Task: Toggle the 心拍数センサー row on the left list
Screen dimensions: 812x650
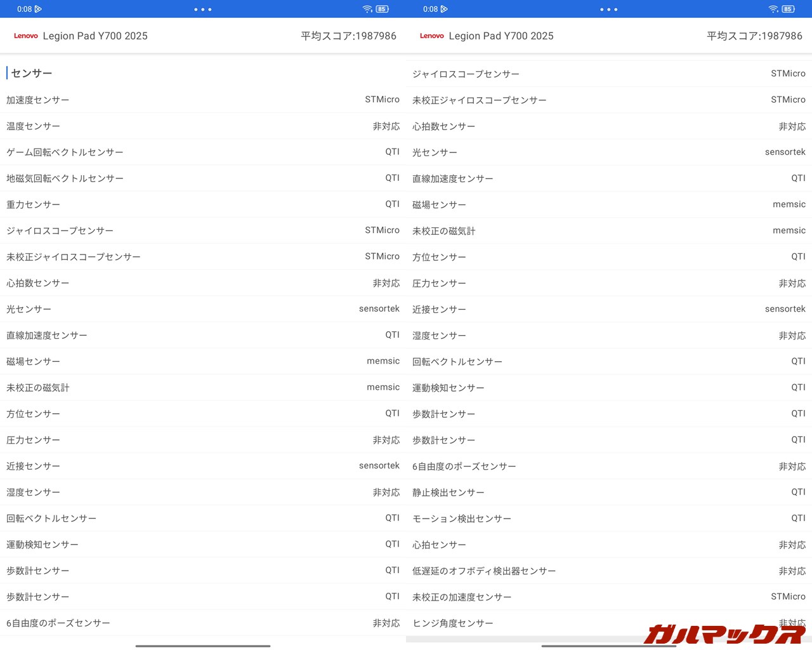Action: pos(203,282)
